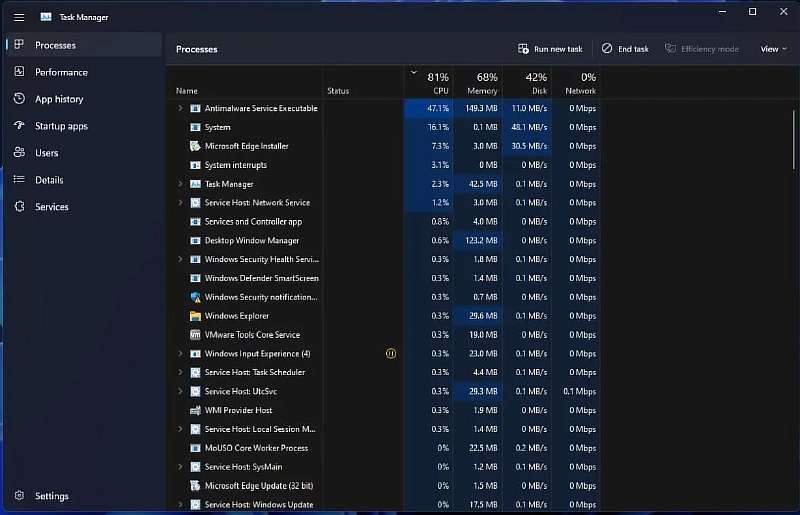Image resolution: width=800 pixels, height=515 pixels.
Task: Expand Service Host: SysMain group
Action: (x=180, y=467)
